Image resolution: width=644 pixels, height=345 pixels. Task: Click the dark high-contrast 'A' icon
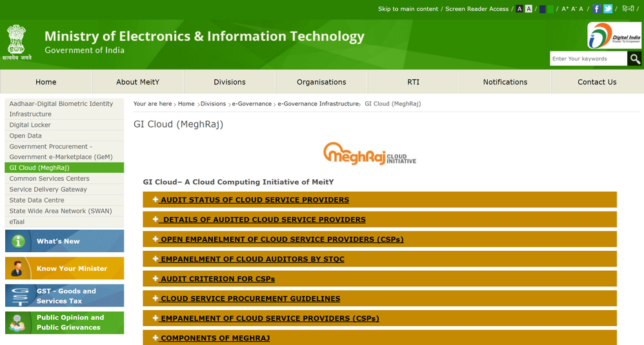[519, 8]
